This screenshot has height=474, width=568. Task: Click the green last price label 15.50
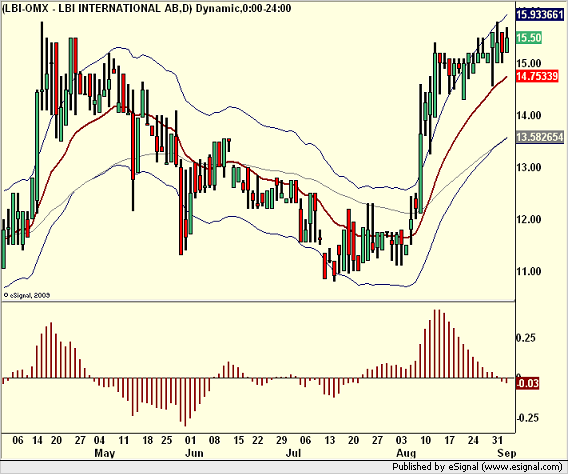(x=529, y=38)
